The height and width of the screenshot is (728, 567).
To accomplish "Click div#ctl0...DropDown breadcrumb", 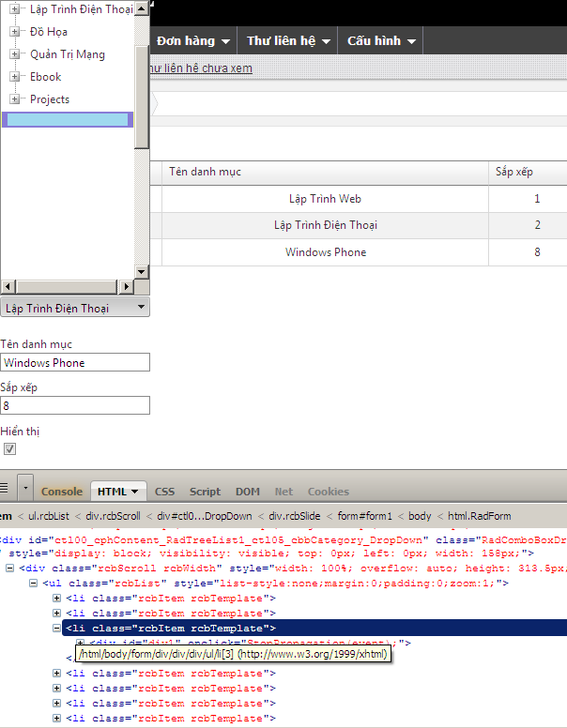I will [205, 516].
